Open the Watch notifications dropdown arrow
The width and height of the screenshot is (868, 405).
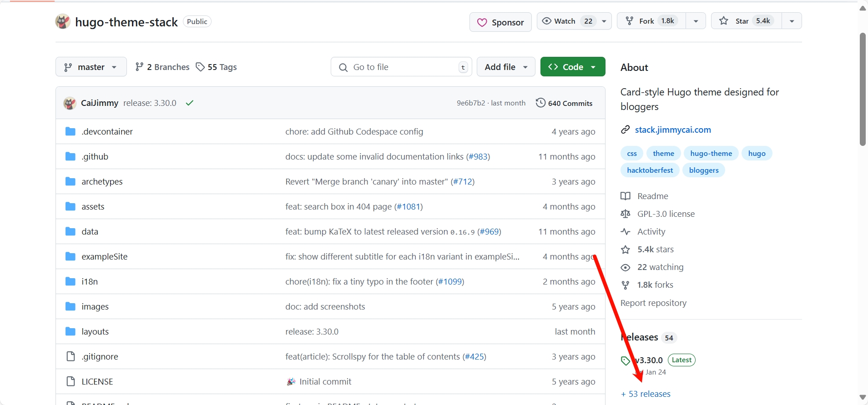click(x=604, y=21)
